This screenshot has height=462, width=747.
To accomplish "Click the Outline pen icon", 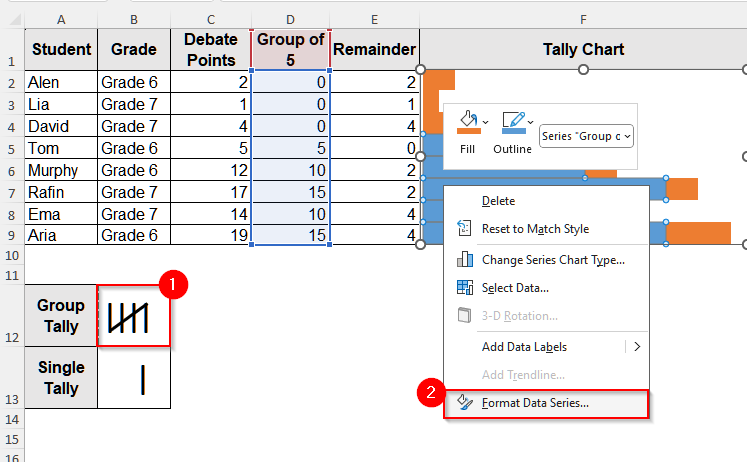I will point(514,122).
